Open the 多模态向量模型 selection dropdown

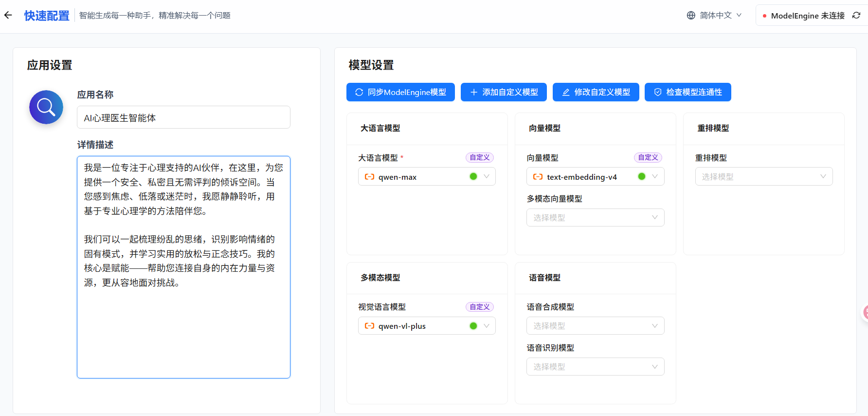coord(595,217)
